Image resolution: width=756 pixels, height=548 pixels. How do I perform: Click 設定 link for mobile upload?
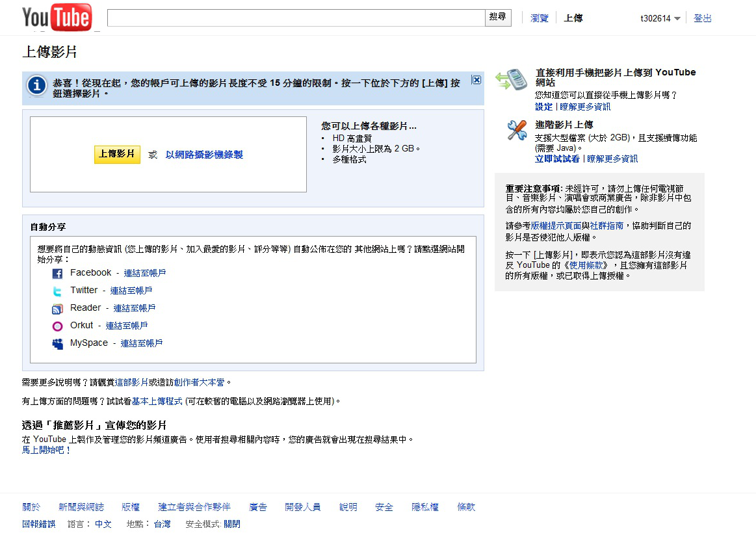tap(544, 107)
